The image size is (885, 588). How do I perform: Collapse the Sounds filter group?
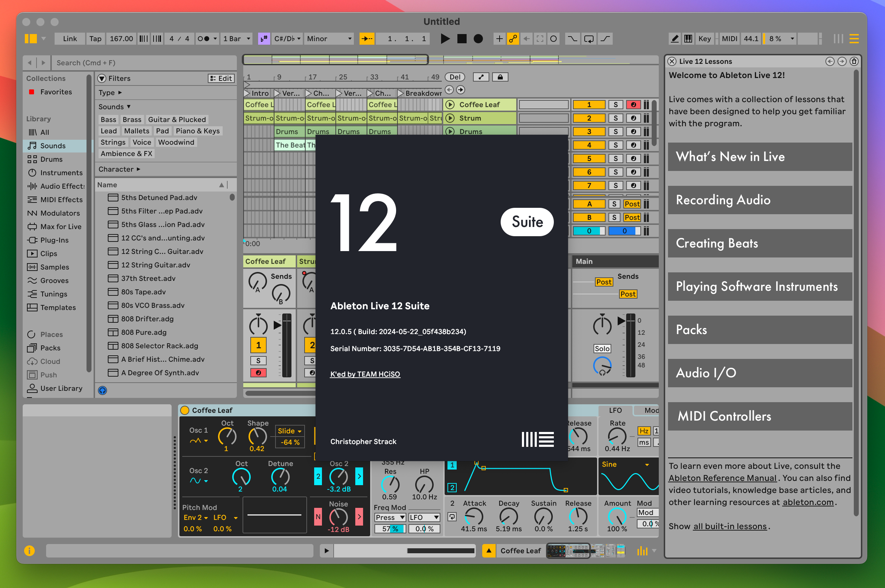114,107
